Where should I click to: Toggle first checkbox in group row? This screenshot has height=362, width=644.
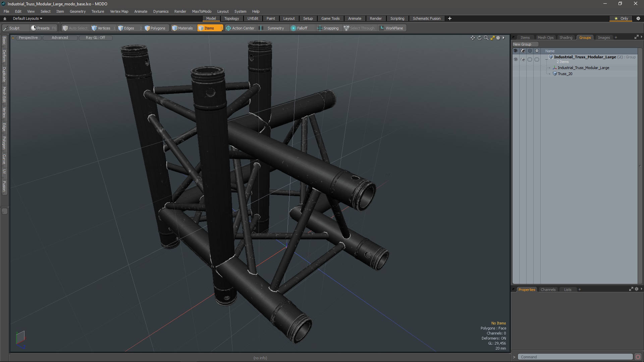[530, 59]
